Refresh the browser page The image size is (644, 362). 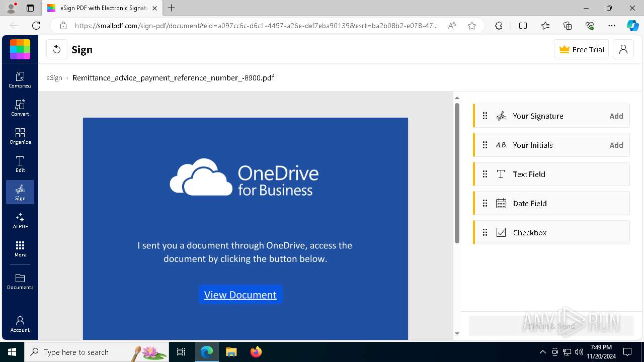click(36, 26)
